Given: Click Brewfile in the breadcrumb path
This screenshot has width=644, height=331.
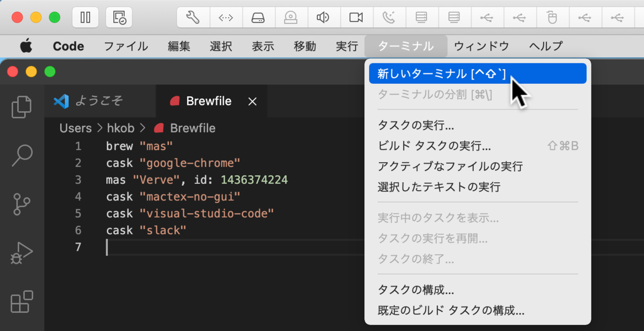Looking at the screenshot, I should click(193, 128).
